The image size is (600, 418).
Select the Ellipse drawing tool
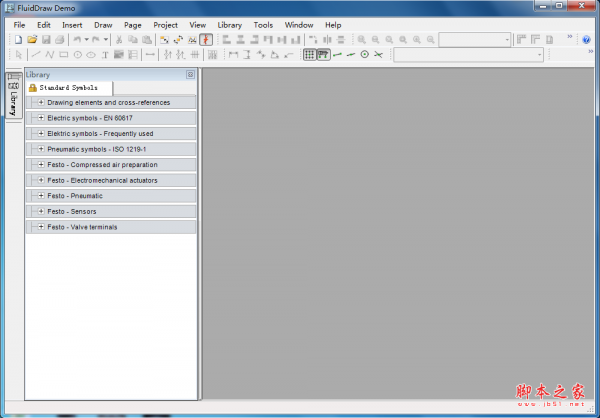pos(91,55)
